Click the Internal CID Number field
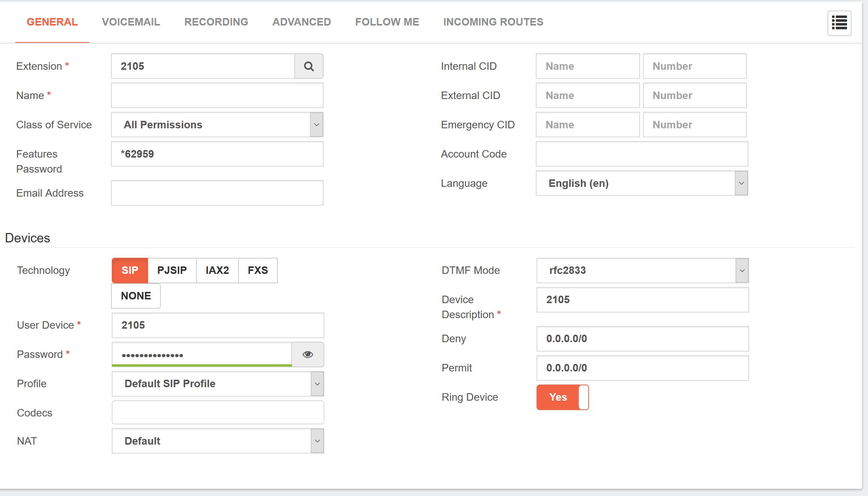Viewport: 868px width, 496px height. click(694, 66)
